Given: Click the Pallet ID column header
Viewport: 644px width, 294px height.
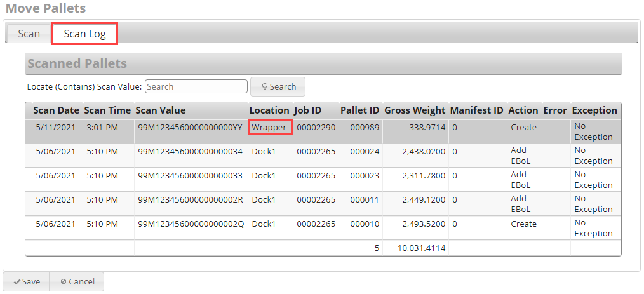Looking at the screenshot, I should click(x=359, y=110).
